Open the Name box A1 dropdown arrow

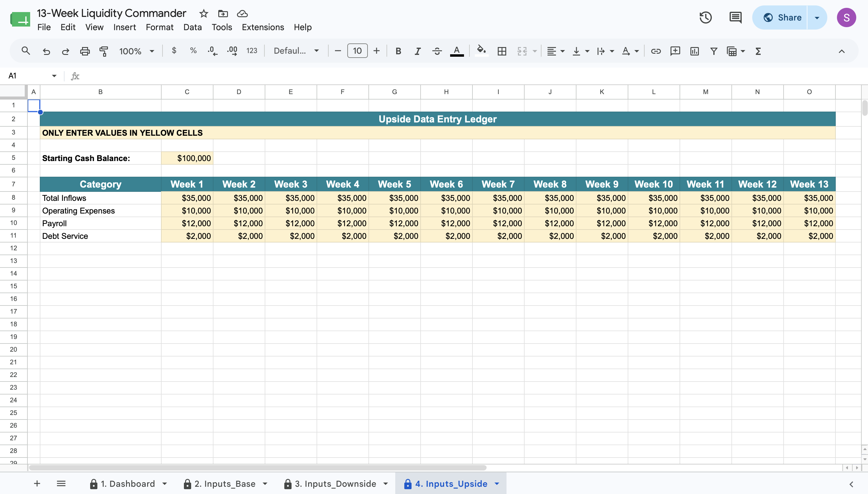point(54,76)
